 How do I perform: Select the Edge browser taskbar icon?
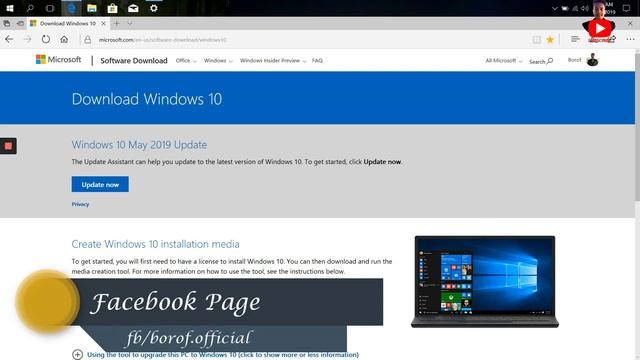coord(71,8)
